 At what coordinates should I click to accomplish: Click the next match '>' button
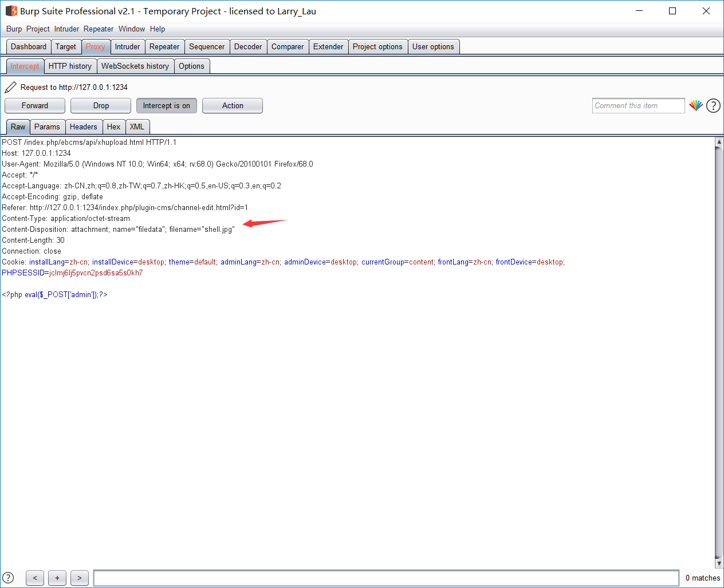tap(80, 578)
